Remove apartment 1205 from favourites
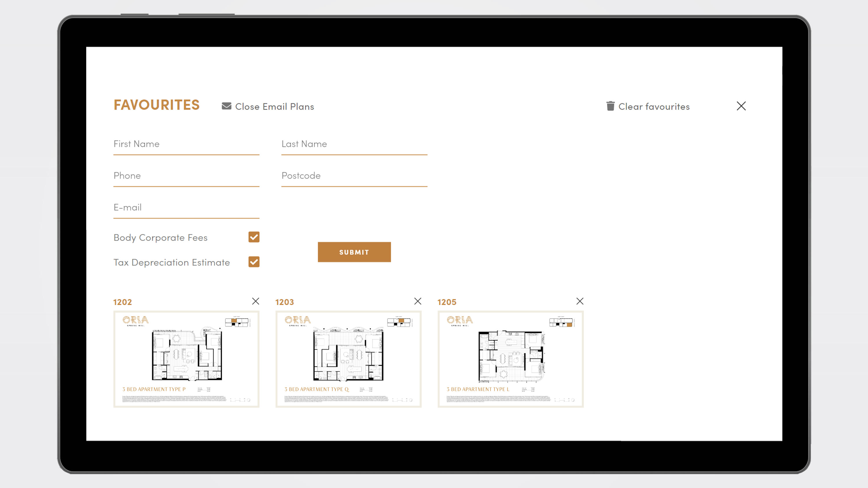Screen dimensions: 868x488 pos(580,301)
